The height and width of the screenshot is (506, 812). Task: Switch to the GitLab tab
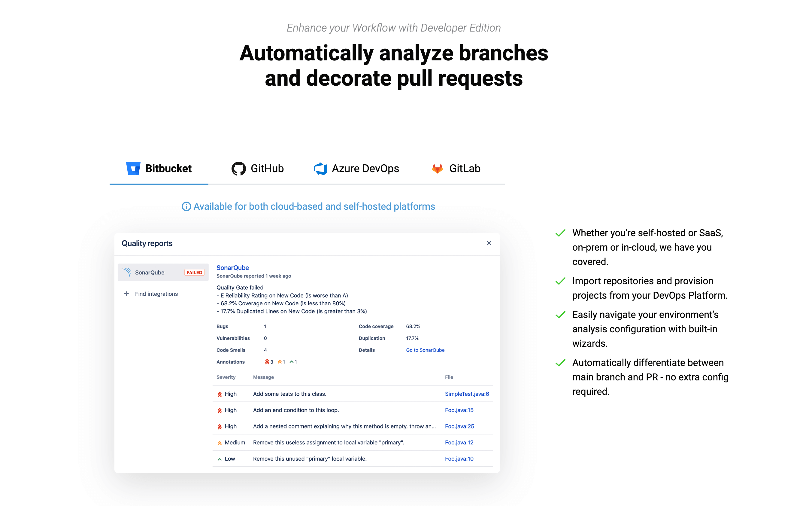[x=456, y=169]
